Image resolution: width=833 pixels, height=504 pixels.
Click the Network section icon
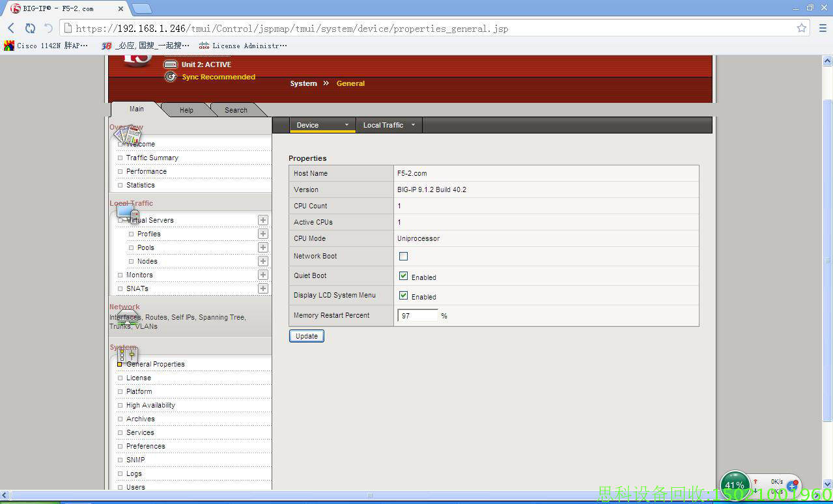[x=127, y=318]
